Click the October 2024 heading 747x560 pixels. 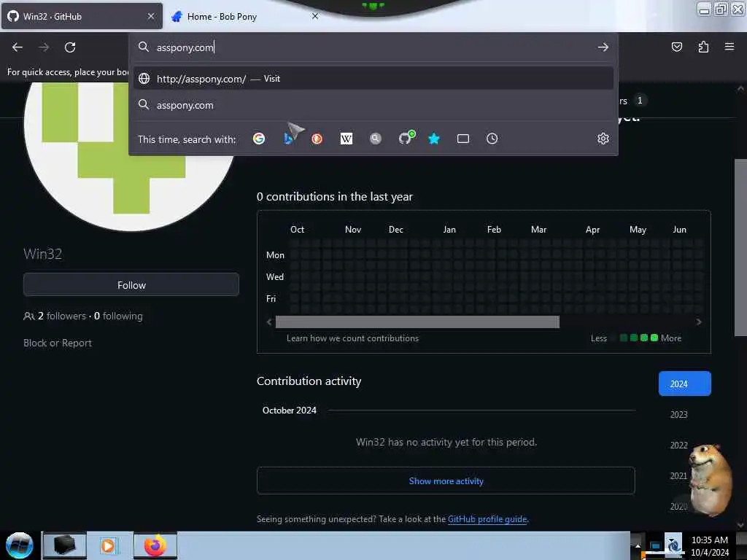pos(289,411)
